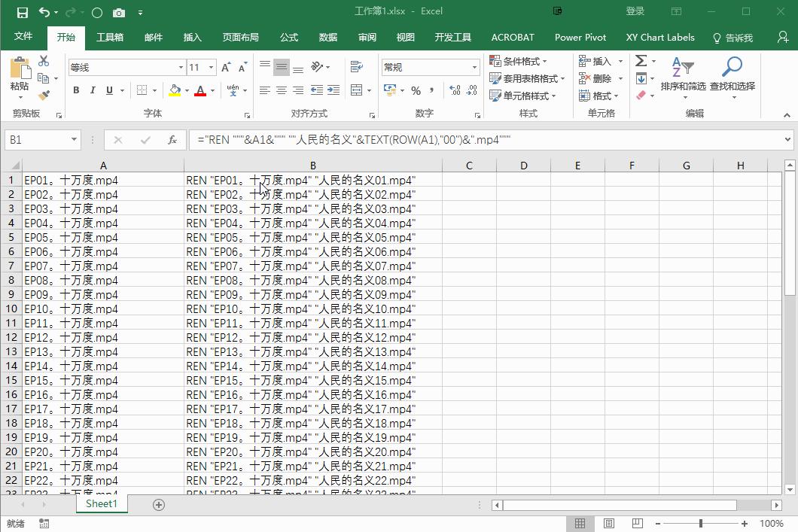Image resolution: width=798 pixels, height=532 pixels.
Task: Apply red font color A
Action: [200, 90]
